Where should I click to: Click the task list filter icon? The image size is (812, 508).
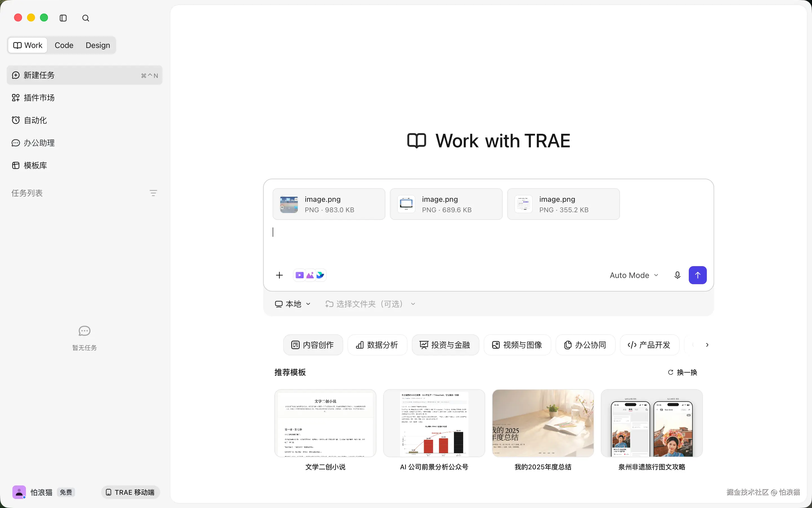(x=153, y=193)
